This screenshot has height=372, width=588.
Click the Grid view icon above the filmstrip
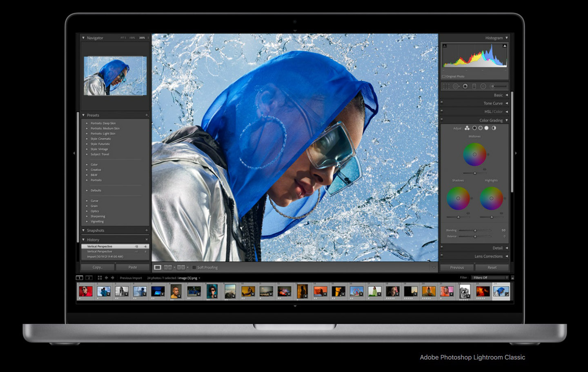(100, 278)
